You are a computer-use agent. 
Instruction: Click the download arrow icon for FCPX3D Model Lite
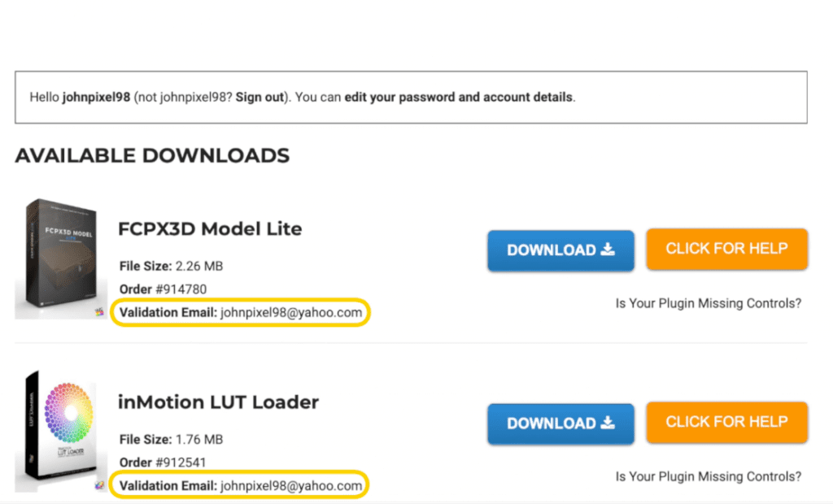(608, 250)
